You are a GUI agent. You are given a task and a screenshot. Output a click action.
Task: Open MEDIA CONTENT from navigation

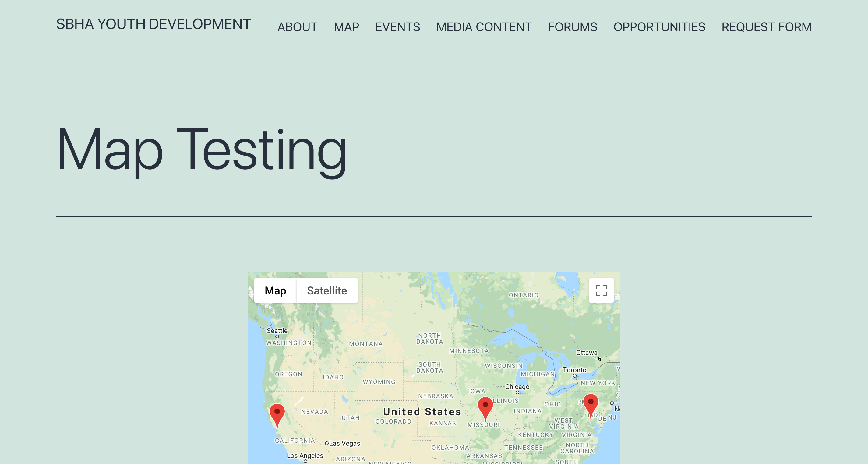(x=484, y=27)
